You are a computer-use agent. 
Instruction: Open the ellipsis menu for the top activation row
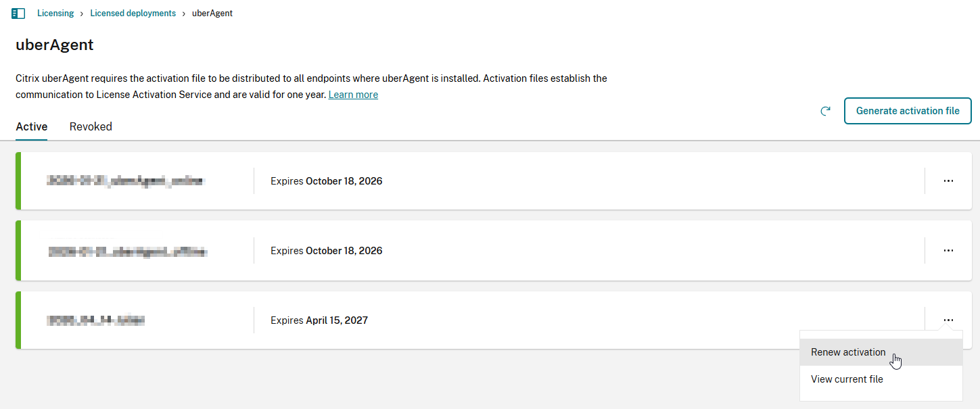tap(948, 181)
